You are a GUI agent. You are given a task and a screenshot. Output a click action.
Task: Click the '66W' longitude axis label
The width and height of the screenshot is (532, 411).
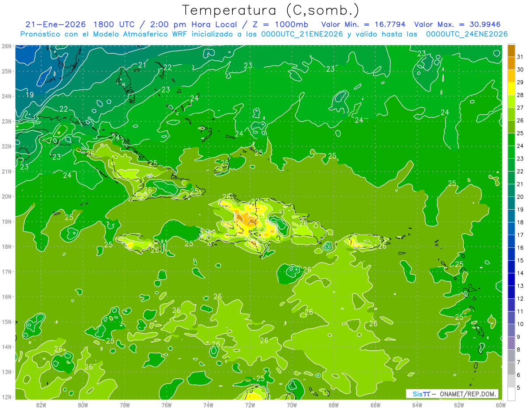(x=376, y=405)
